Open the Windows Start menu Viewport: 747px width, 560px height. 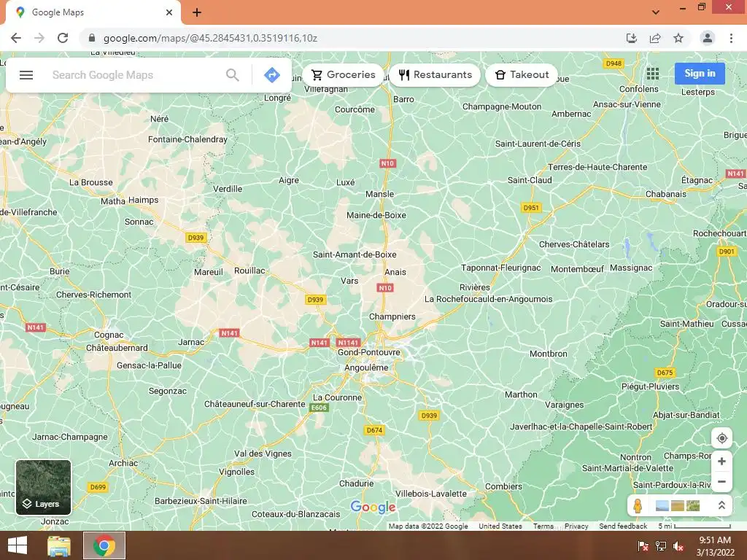click(x=18, y=545)
